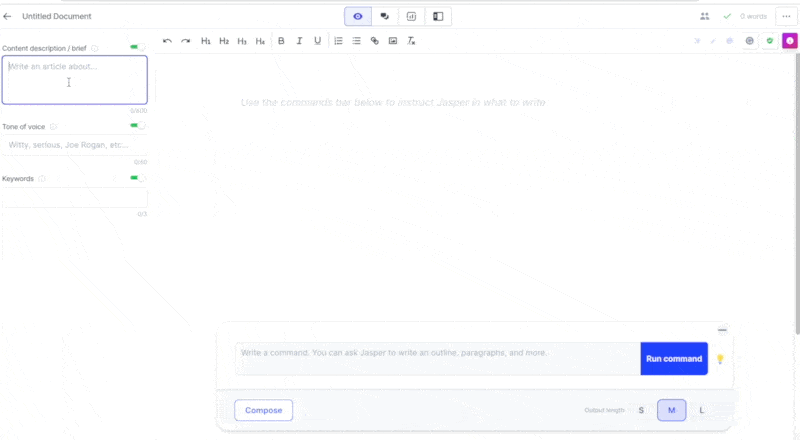Click the faint pen icon in toolbar
This screenshot has width=800, height=440.
(x=713, y=41)
